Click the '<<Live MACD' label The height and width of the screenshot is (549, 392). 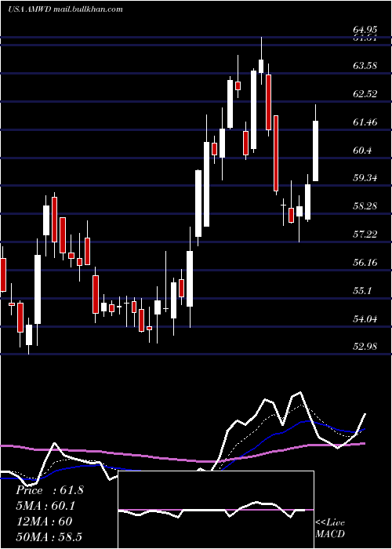pos(330,528)
